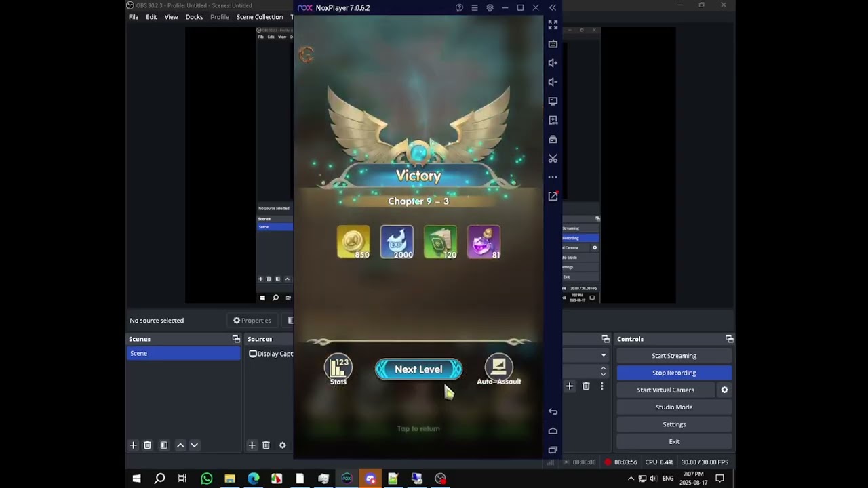Open virtual camera settings gear
Viewport: 868px width, 488px height.
[x=724, y=390]
